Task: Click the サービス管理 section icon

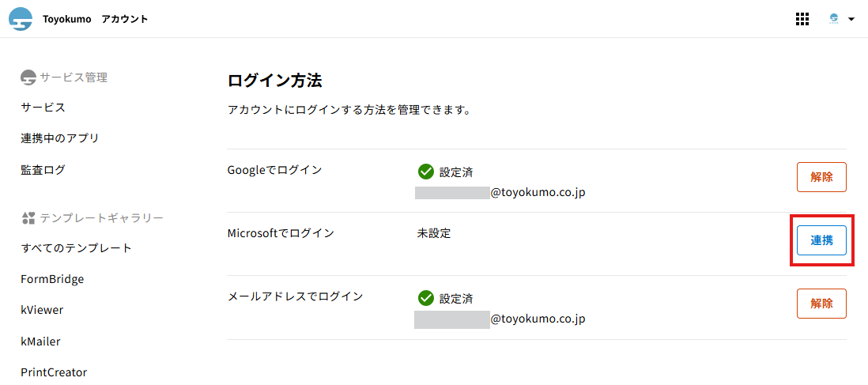Action: (x=28, y=77)
